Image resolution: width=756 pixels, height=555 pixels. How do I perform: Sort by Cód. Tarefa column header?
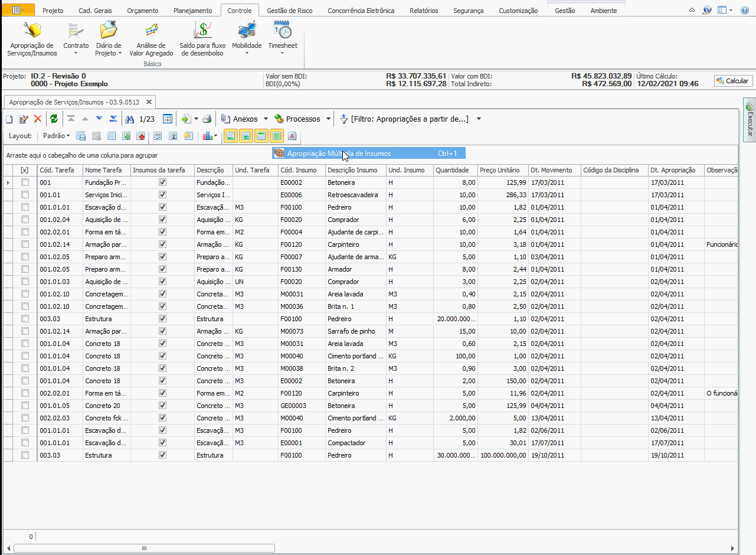(60, 171)
